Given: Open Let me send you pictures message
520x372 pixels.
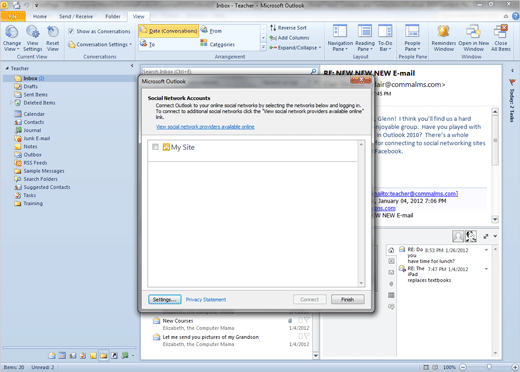Looking at the screenshot, I should [x=231, y=340].
